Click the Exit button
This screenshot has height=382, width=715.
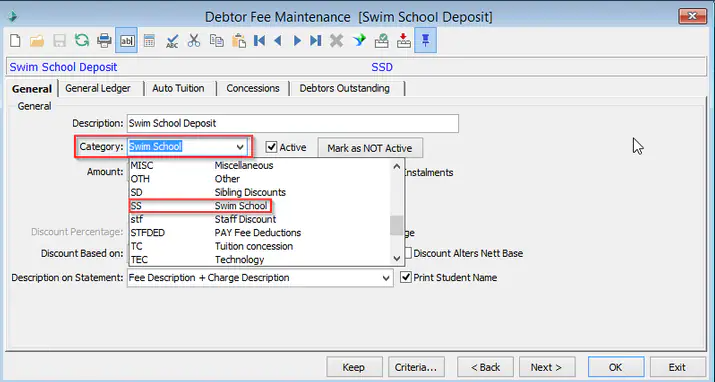[677, 367]
